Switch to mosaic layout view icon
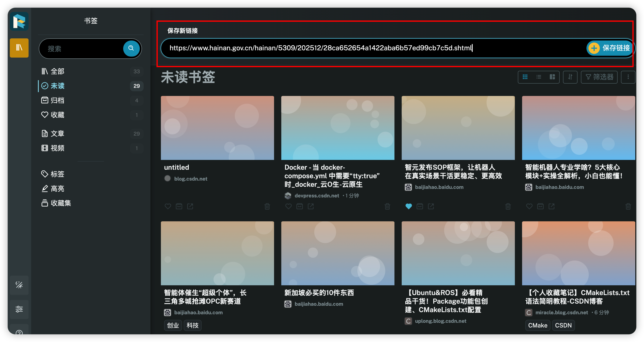The height and width of the screenshot is (342, 644). [x=552, y=77]
